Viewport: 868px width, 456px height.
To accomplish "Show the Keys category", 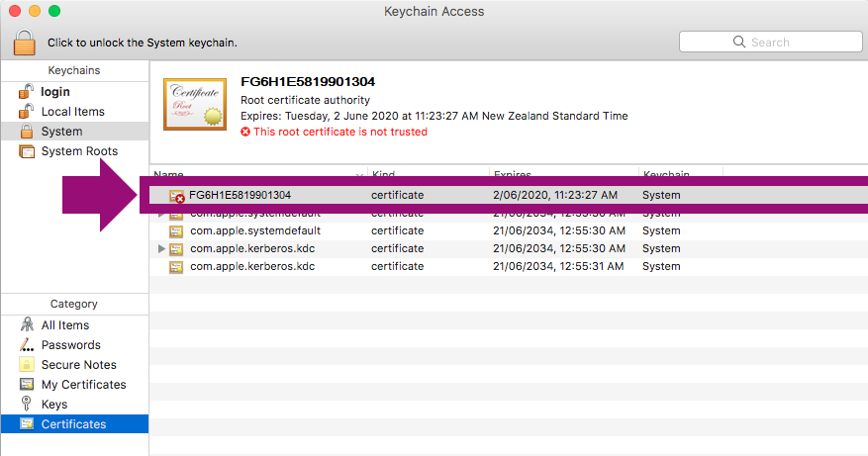I will click(x=75, y=405).
